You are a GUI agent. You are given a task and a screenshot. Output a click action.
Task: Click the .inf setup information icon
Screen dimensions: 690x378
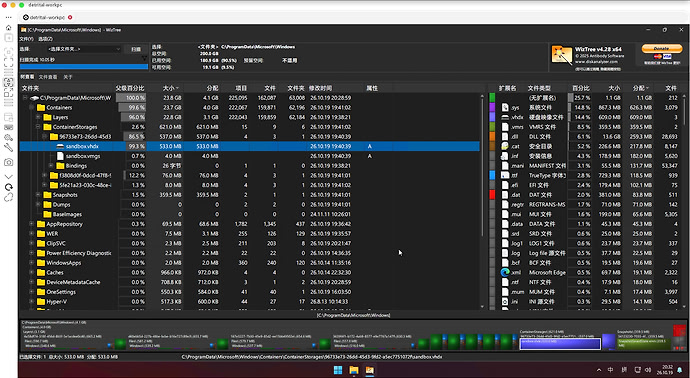(505, 156)
